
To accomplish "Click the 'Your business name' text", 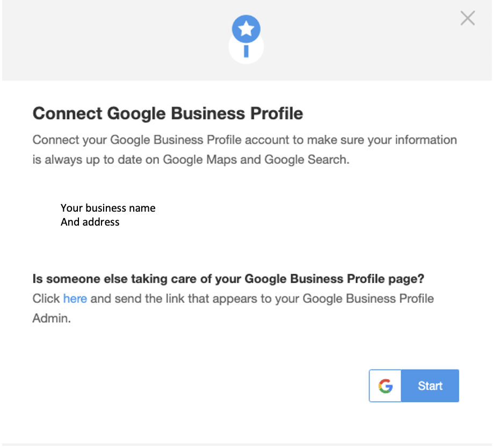I will (x=108, y=208).
